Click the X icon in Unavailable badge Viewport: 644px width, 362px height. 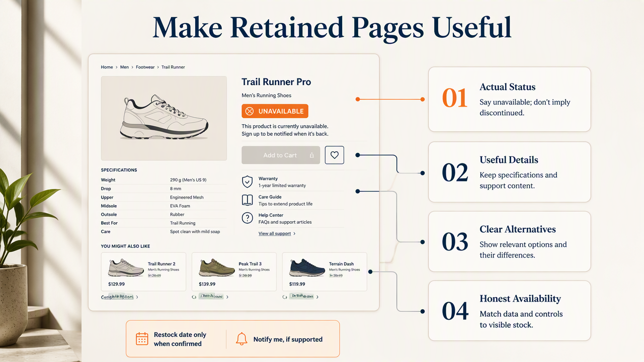click(x=249, y=111)
